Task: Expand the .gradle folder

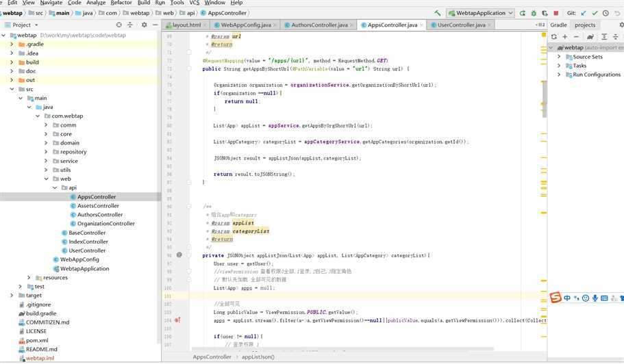Action: pyautogui.click(x=12, y=44)
